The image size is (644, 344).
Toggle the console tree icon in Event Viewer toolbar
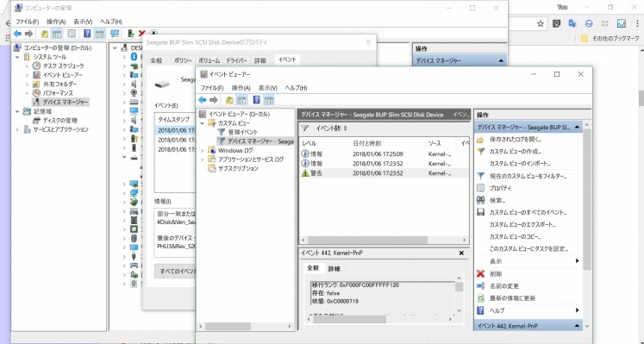pyautogui.click(x=241, y=100)
